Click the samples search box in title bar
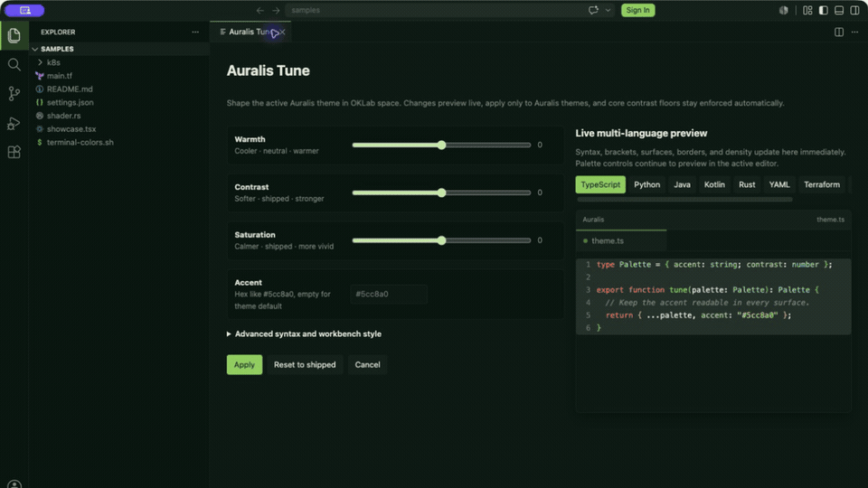The height and width of the screenshot is (488, 868). point(449,10)
